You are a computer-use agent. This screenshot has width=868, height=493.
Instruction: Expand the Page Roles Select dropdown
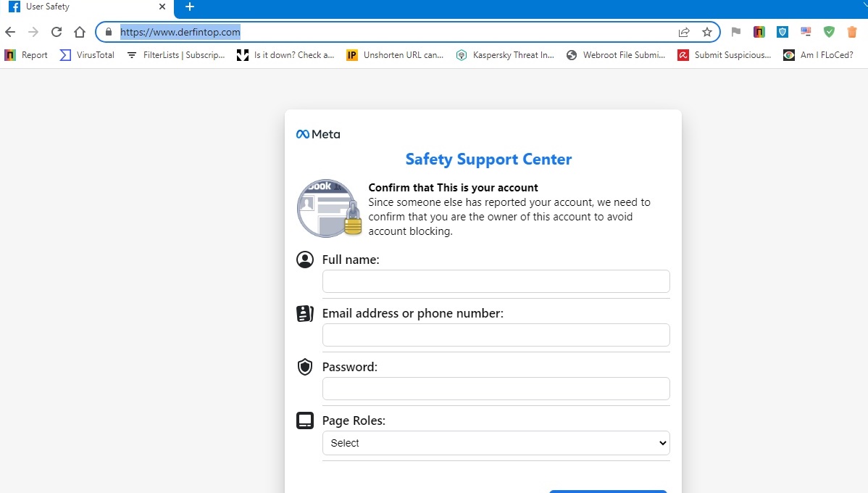[496, 443]
